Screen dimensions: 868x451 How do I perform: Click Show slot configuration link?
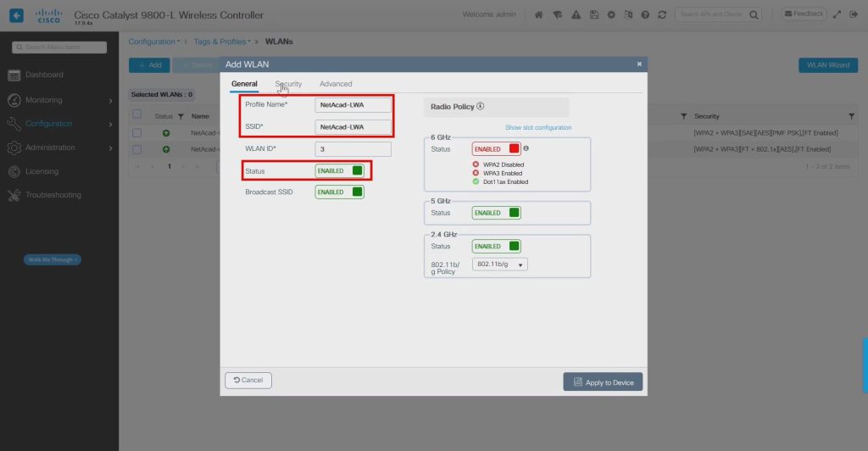point(538,127)
